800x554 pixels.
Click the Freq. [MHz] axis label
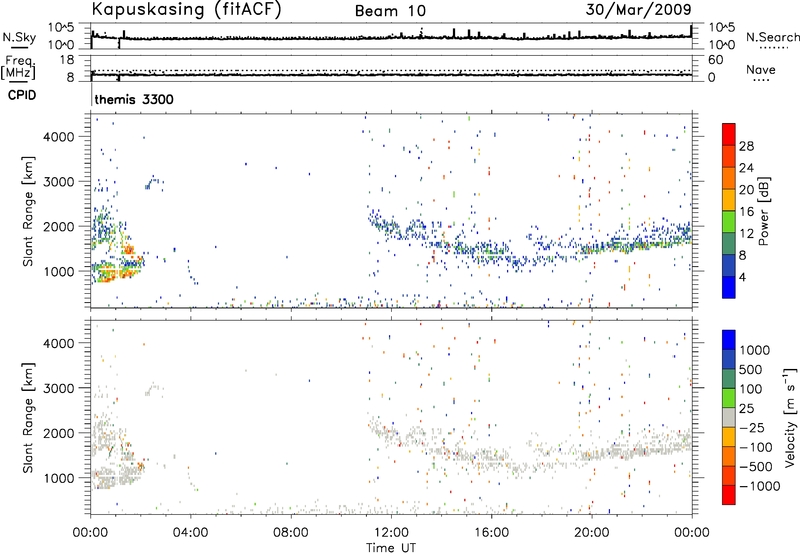[x=19, y=68]
